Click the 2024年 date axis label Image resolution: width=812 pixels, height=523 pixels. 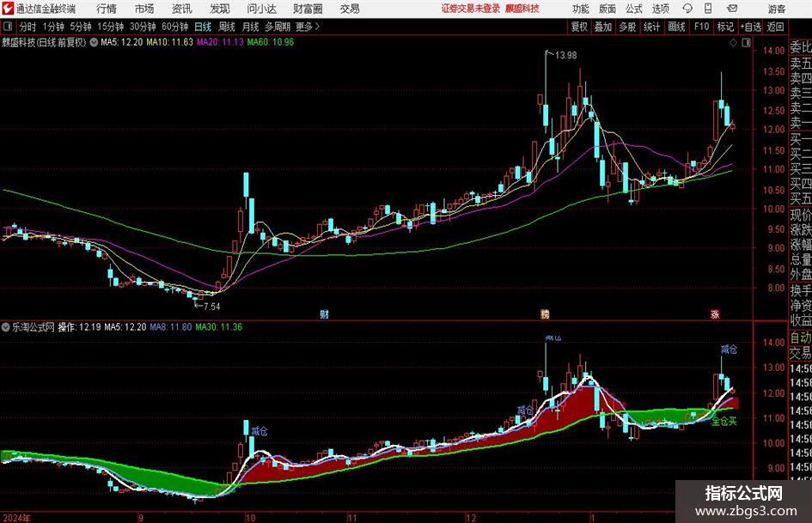point(16,518)
